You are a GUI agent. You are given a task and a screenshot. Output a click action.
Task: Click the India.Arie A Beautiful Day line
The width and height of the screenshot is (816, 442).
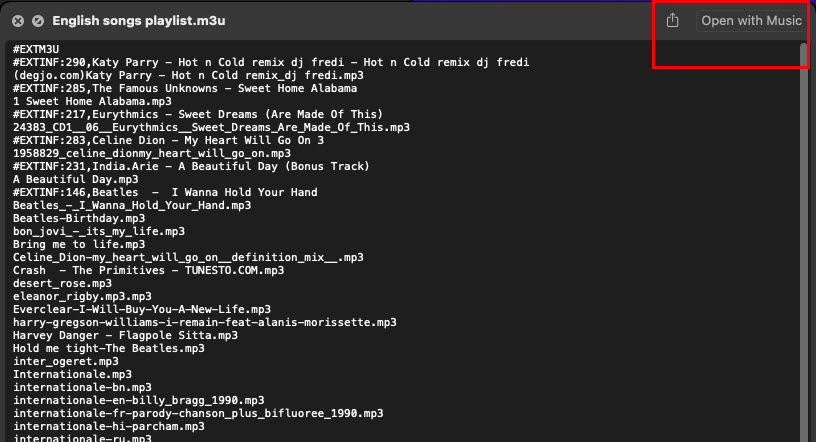click(191, 167)
